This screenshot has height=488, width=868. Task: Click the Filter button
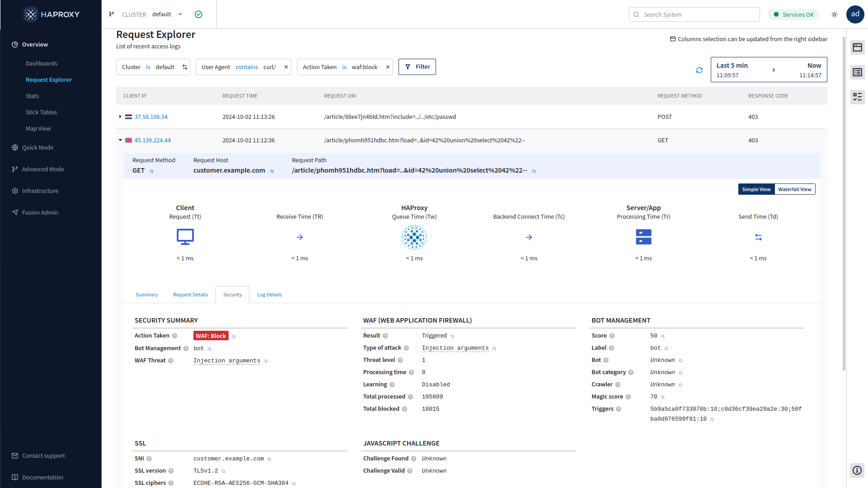point(417,67)
